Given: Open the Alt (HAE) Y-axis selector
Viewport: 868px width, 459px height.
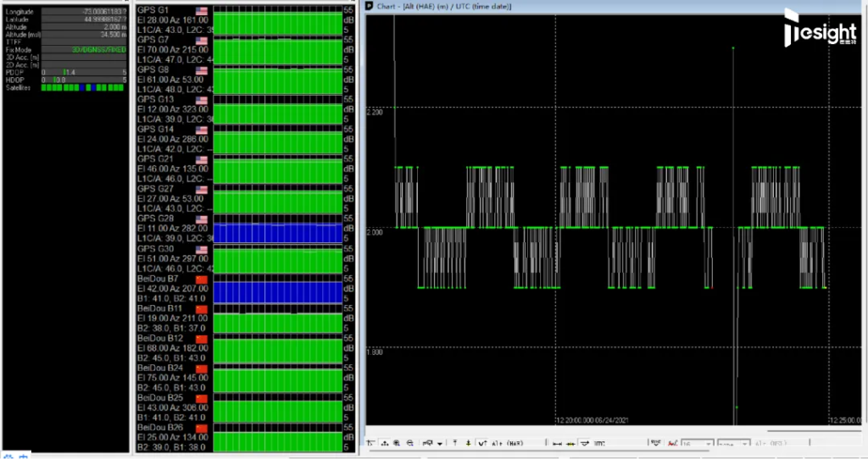Looking at the screenshot, I should point(507,444).
